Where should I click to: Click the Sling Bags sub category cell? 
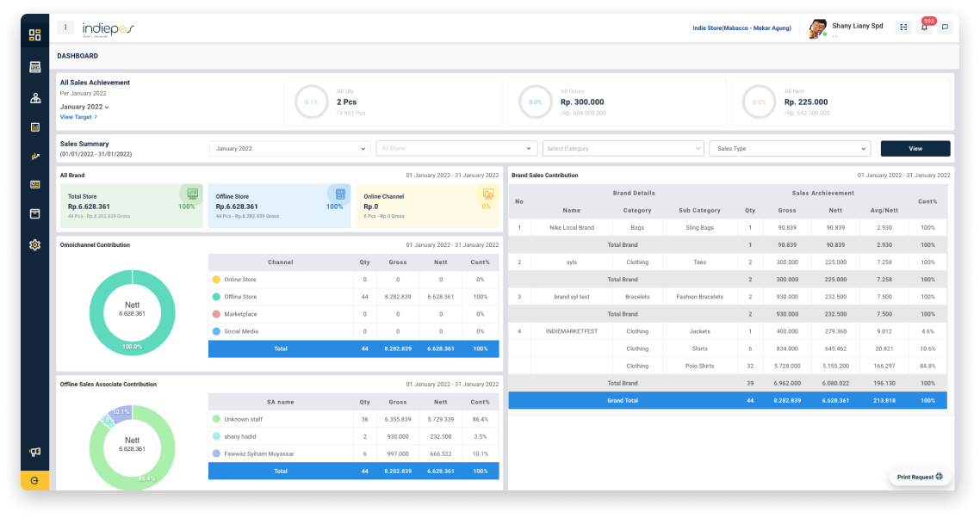pyautogui.click(x=699, y=227)
